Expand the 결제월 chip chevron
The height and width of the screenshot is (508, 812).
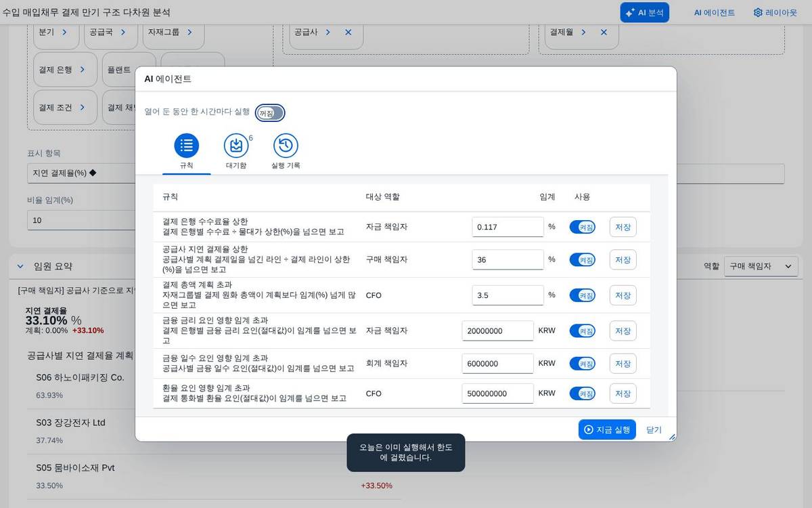click(583, 32)
